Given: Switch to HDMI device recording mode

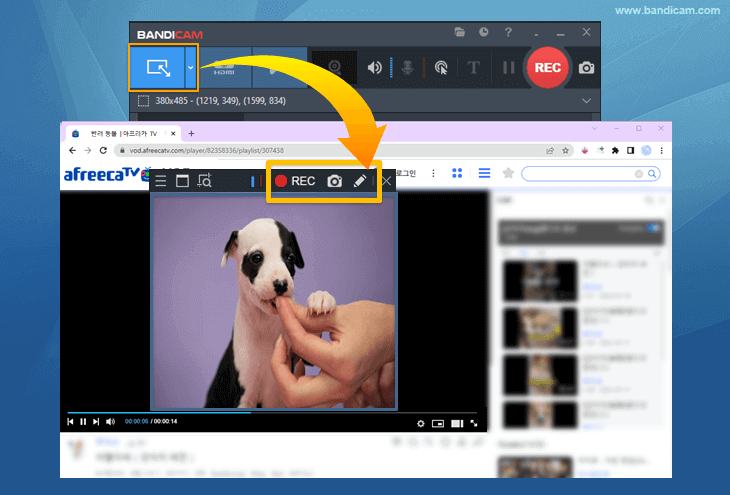Looking at the screenshot, I should (x=225, y=68).
